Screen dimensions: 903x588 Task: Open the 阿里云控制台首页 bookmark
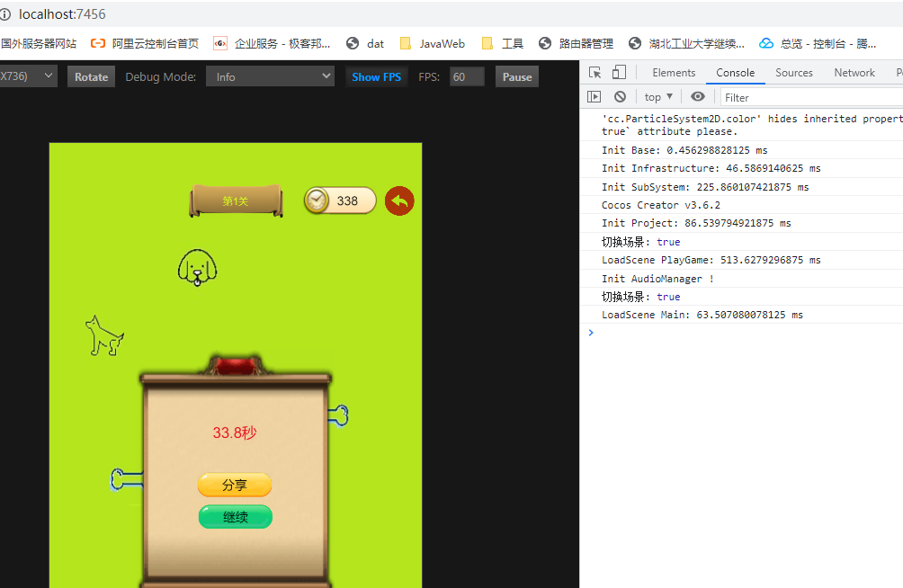[145, 44]
